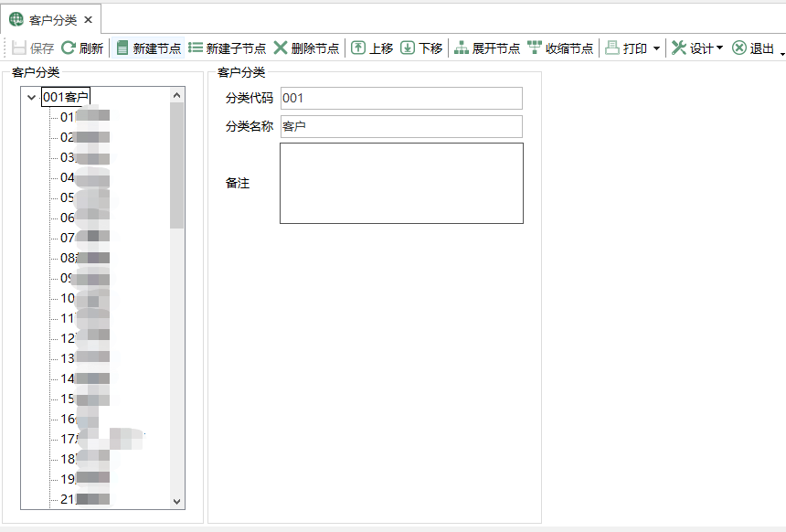Expand all nodes with 展开节点
786x532 pixels.
click(487, 48)
